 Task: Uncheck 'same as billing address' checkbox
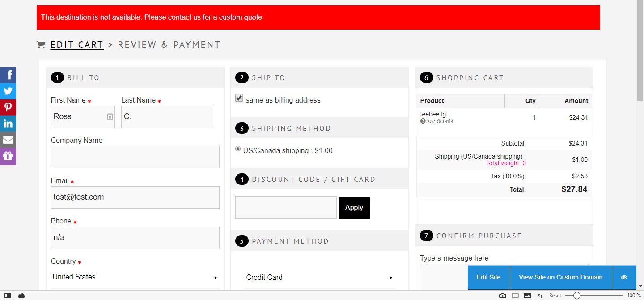click(239, 99)
